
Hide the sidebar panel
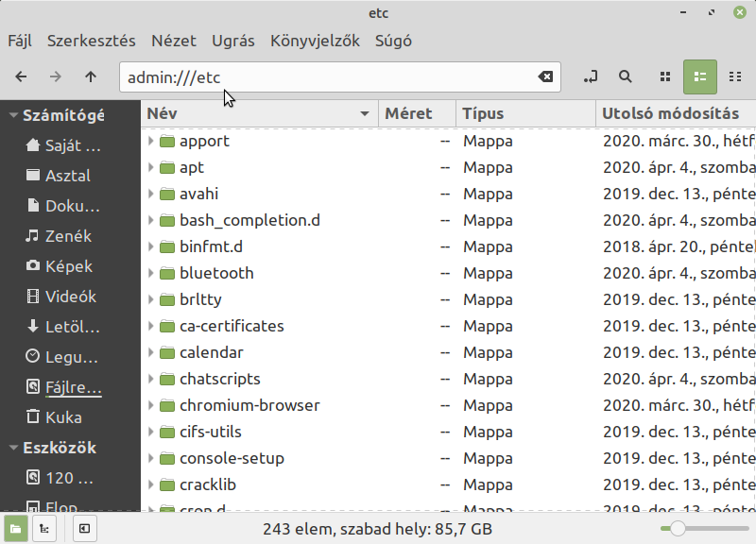pyautogui.click(x=84, y=529)
